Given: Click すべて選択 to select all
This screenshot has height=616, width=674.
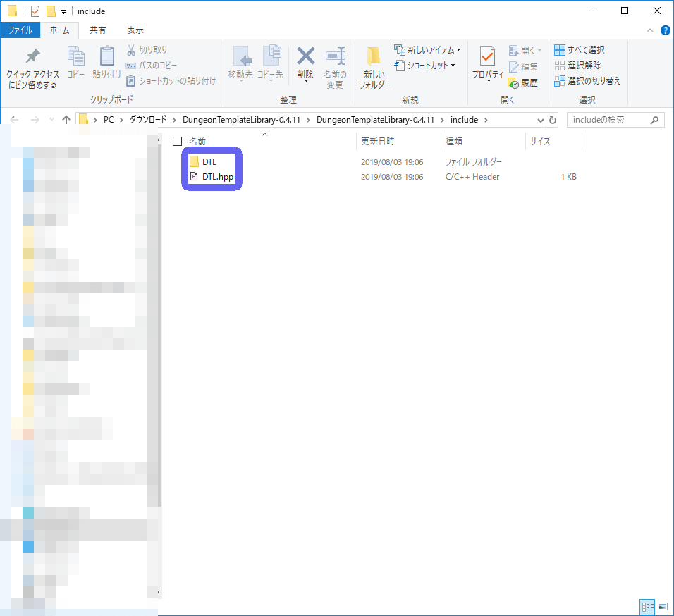Looking at the screenshot, I should pyautogui.click(x=580, y=50).
